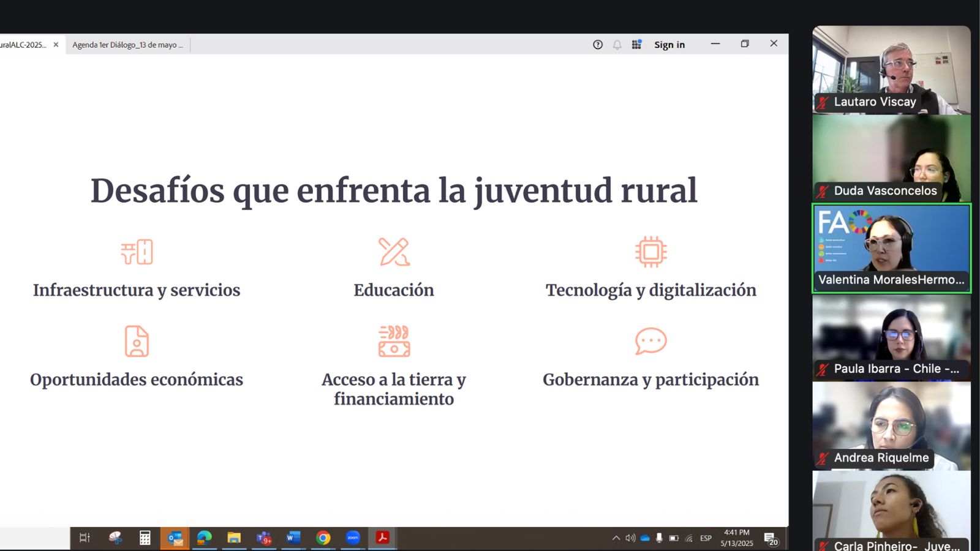Open Adobe Acrobat from the taskbar
Image resolution: width=980 pixels, height=551 pixels.
pyautogui.click(x=382, y=538)
